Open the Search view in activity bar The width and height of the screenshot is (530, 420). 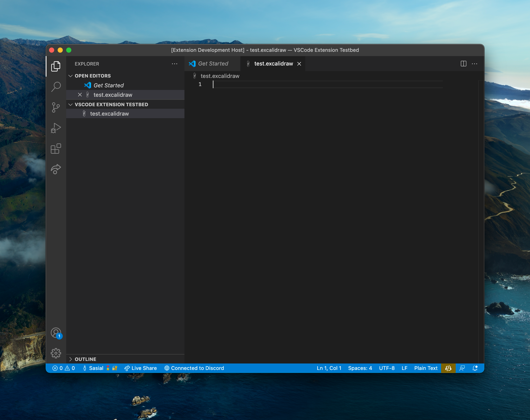point(56,87)
